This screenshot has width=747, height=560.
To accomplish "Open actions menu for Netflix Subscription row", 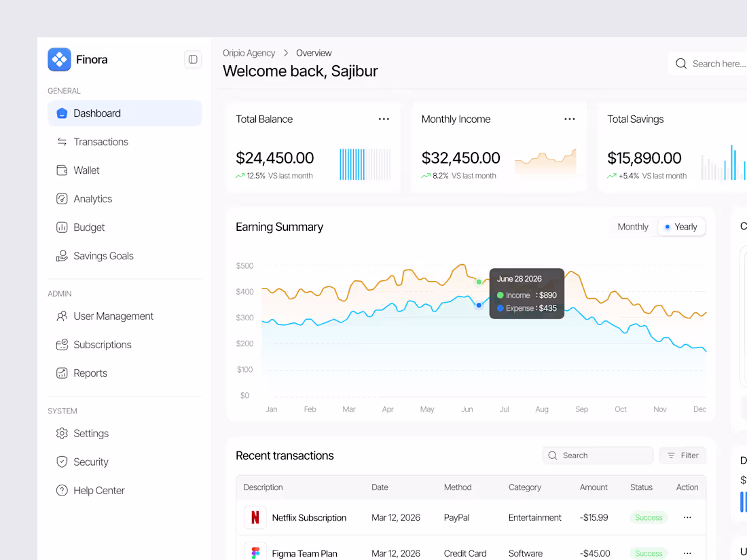I will (687, 517).
